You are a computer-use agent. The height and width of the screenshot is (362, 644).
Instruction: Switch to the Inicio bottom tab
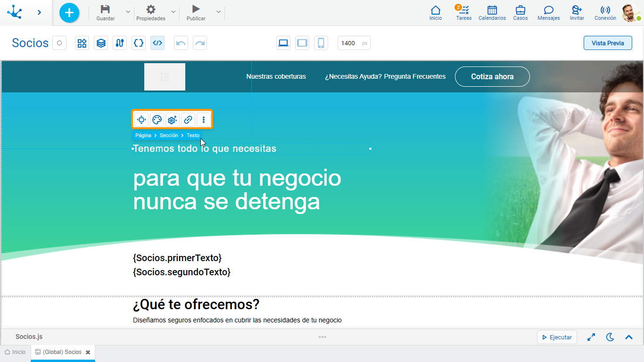[15, 352]
